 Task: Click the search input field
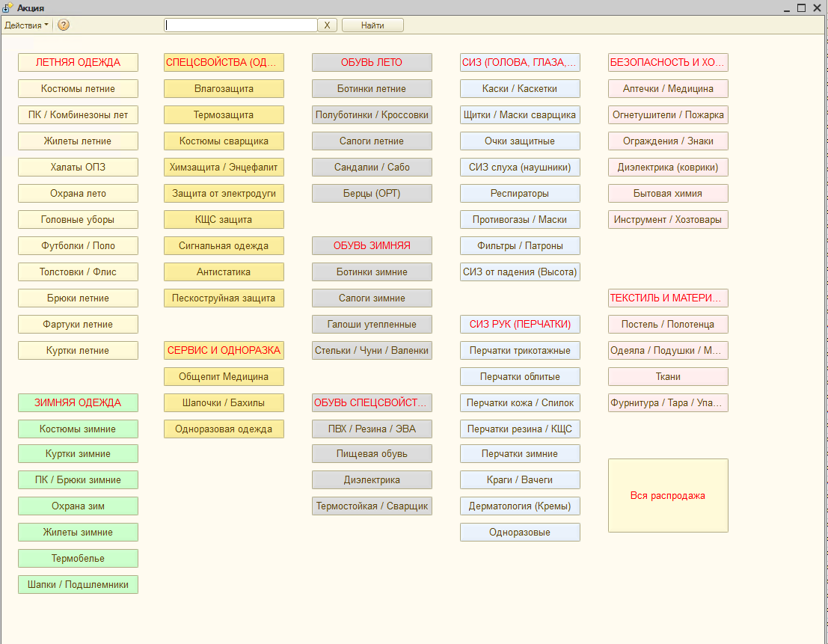[x=241, y=25]
